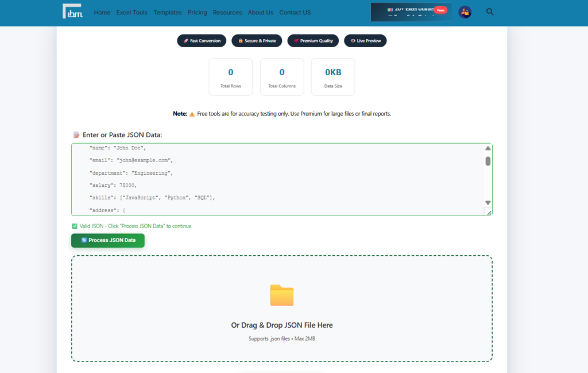The image size is (588, 373).
Task: Click the 20+ Excel Guides Free banner
Action: (411, 11)
